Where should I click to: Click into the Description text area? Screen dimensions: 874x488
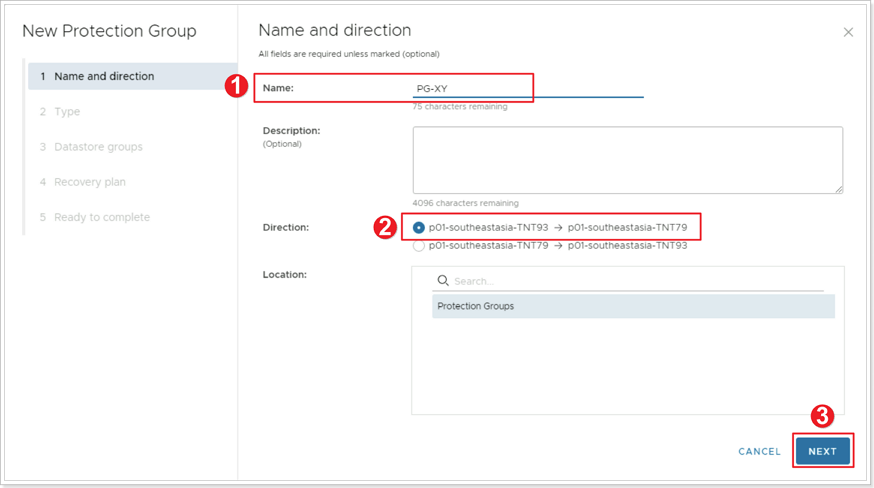628,160
